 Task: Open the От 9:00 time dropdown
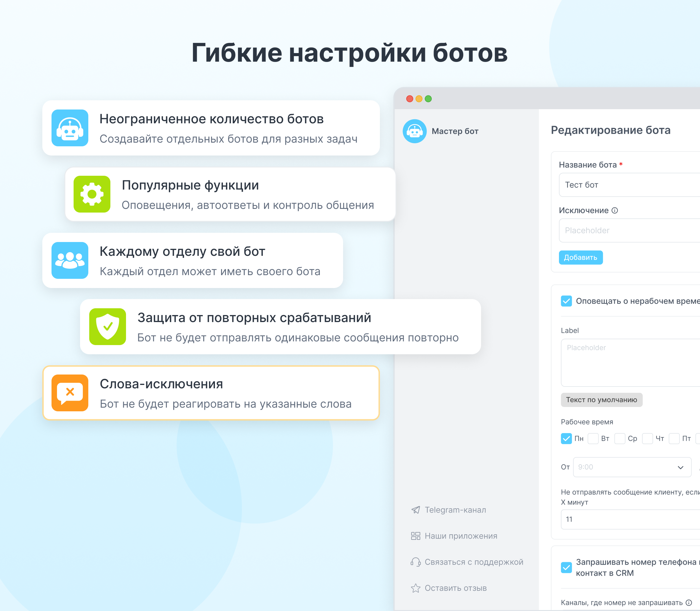click(x=632, y=467)
